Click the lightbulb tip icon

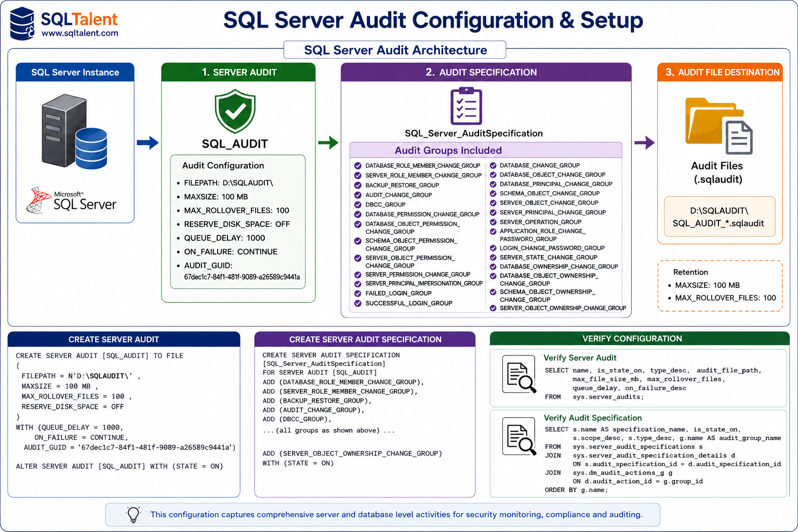[134, 514]
